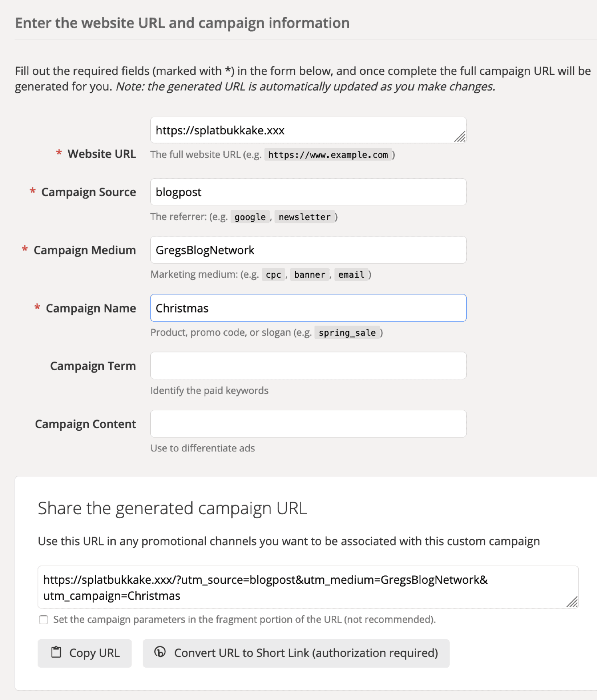Click the clipboard icon on Copy URL
Image resolution: width=597 pixels, height=700 pixels.
[56, 652]
